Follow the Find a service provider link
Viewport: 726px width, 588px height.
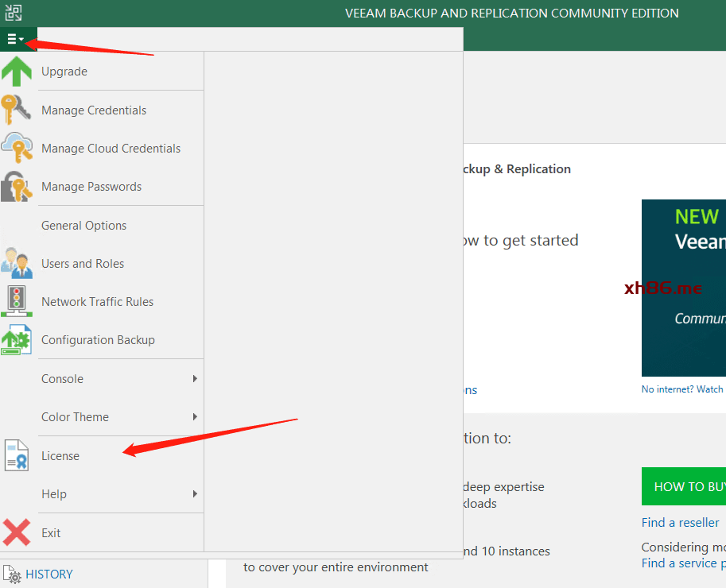click(684, 563)
